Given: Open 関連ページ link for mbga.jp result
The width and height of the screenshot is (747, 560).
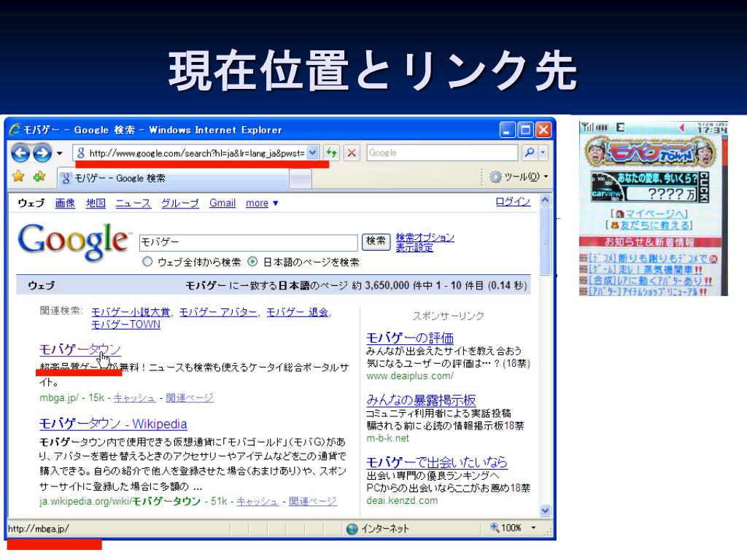Looking at the screenshot, I should pos(190,398).
